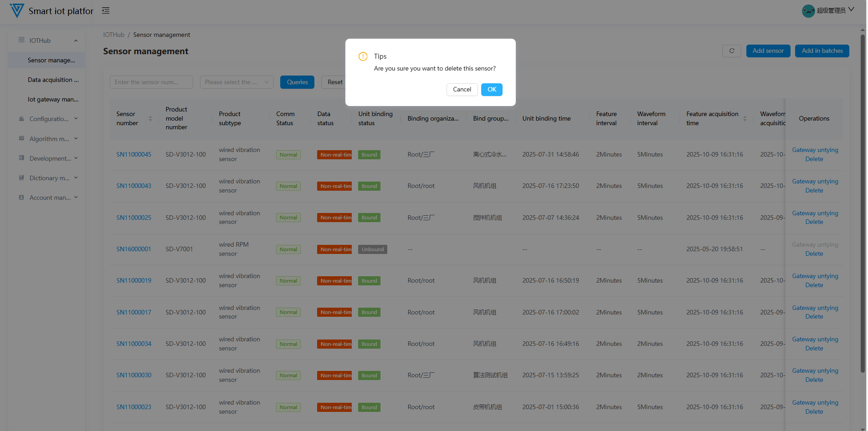Click Gateway untying for sensor SN11000043

point(815,182)
